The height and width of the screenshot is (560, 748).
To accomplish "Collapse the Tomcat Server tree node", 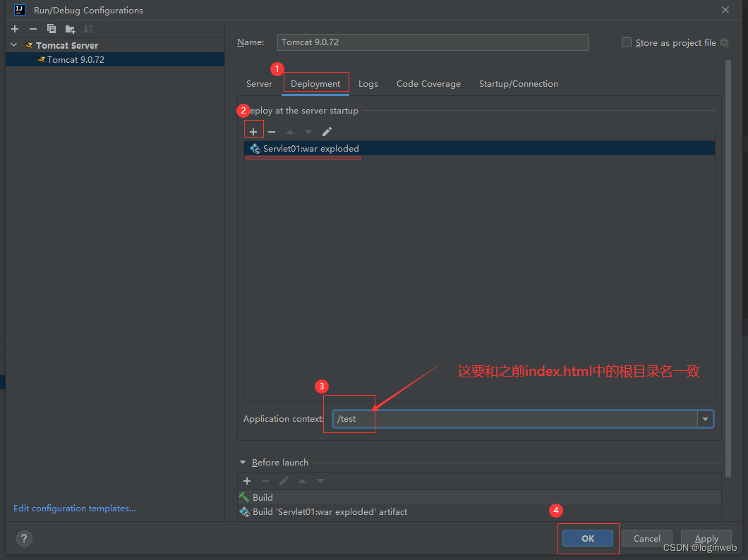I will [14, 45].
